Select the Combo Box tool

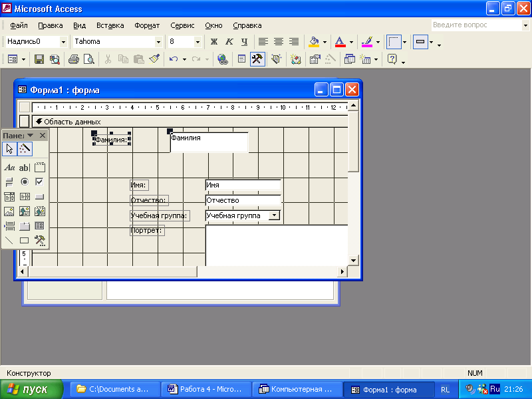9,197
